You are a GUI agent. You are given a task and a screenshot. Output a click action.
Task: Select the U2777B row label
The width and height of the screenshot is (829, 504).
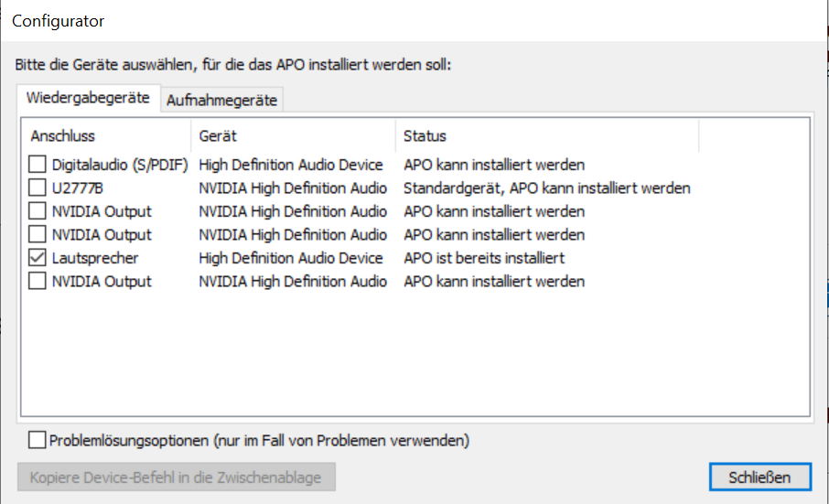[x=78, y=188]
